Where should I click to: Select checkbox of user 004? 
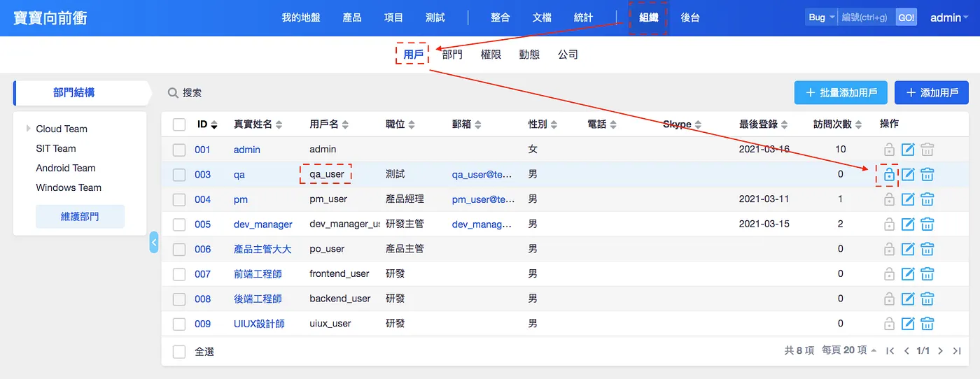pyautogui.click(x=179, y=199)
